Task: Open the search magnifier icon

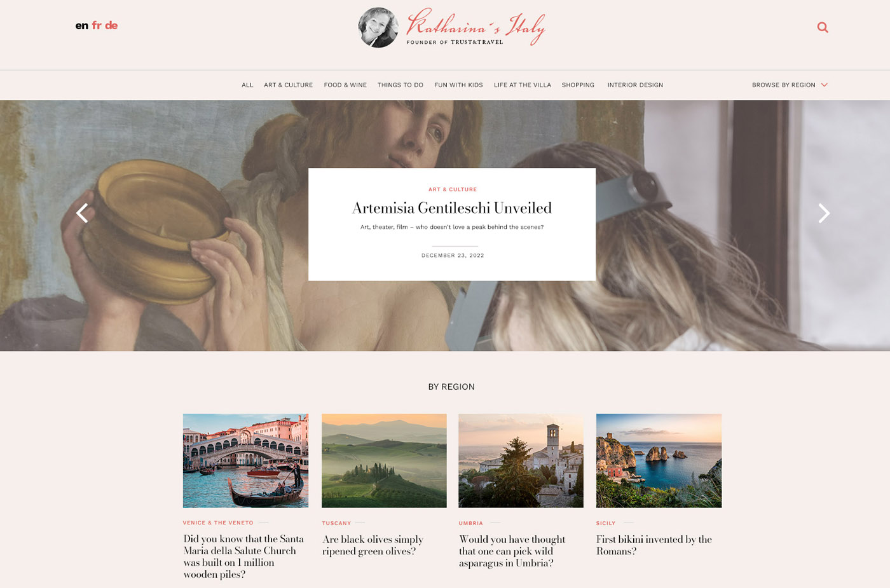Action: [x=823, y=27]
